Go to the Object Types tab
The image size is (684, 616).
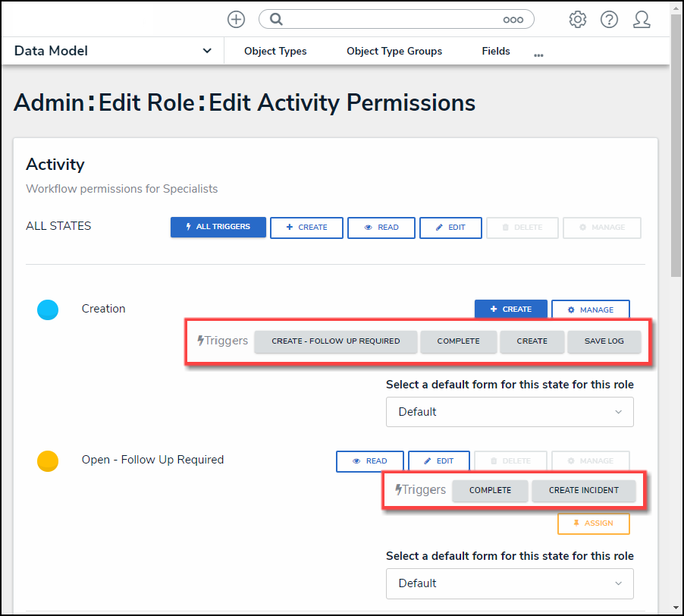pyautogui.click(x=275, y=52)
